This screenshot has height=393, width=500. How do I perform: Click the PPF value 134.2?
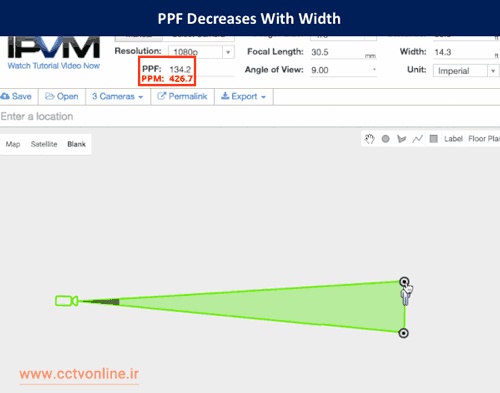[180, 69]
